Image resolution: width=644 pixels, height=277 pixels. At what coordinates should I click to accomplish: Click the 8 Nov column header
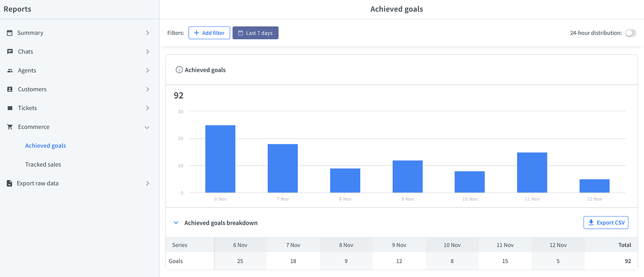click(346, 245)
